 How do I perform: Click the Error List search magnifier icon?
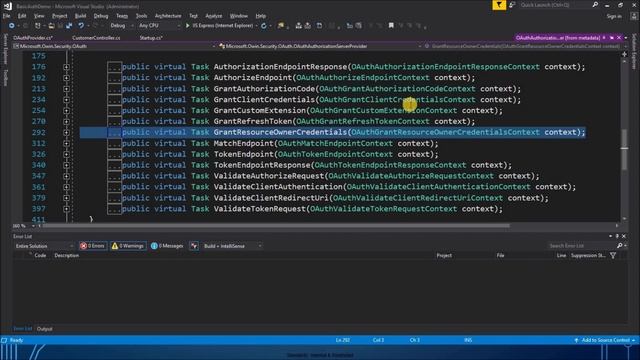point(619,246)
